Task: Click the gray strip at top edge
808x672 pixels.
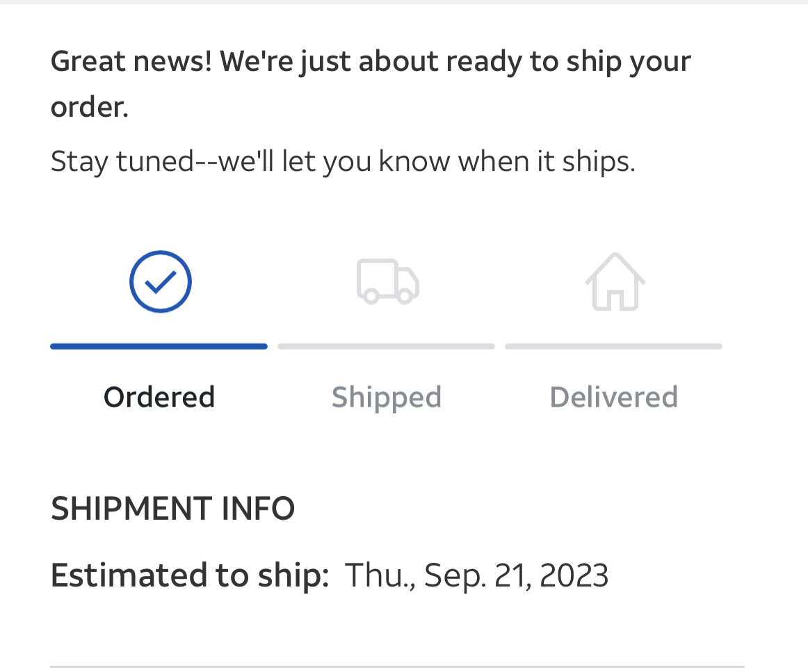Action: (403, 2)
